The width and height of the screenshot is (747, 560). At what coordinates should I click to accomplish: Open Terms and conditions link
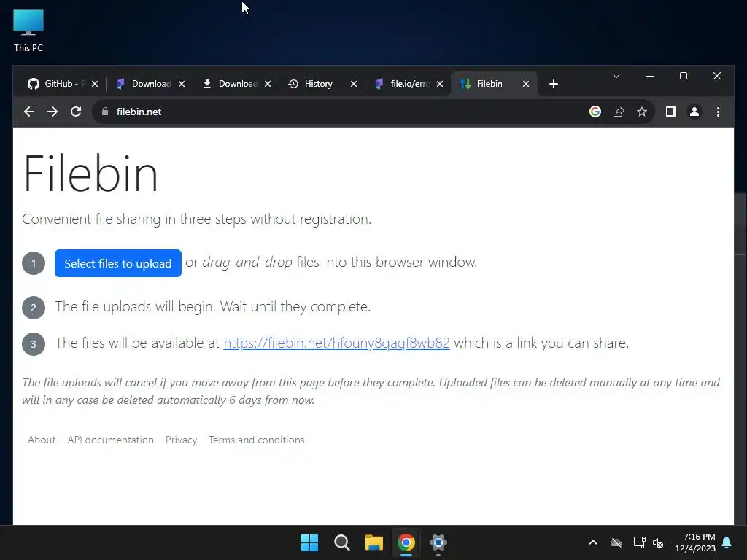[x=256, y=440]
